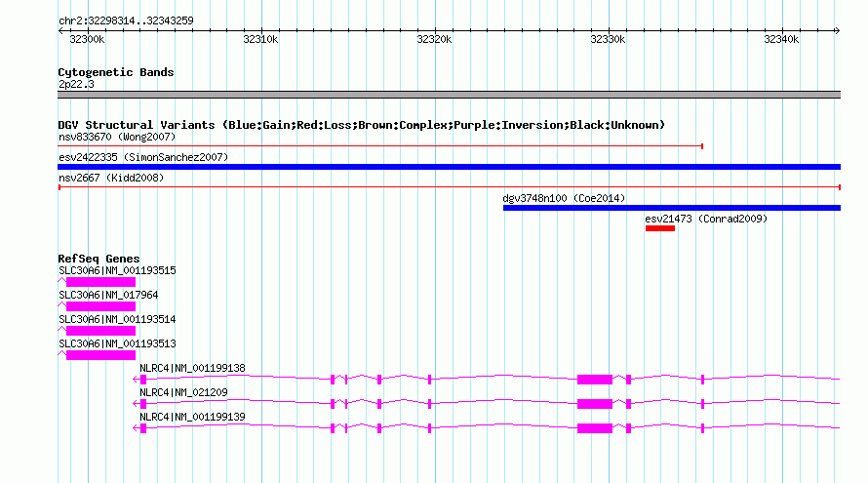Click the chr2:32298314..32343259 coordinate label

126,20
